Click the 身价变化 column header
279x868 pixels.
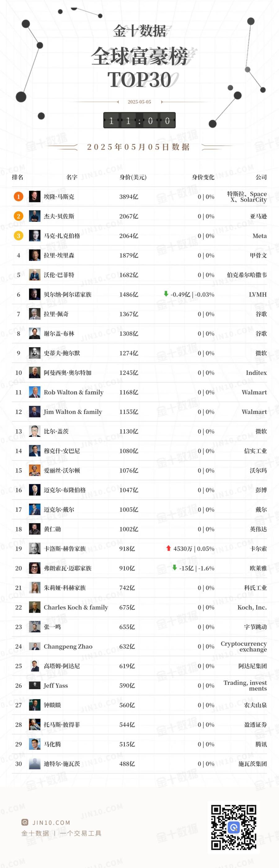click(203, 177)
